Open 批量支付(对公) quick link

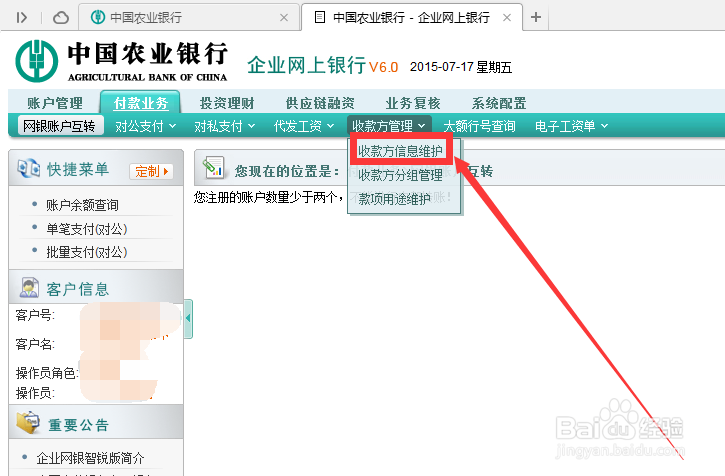coord(86,252)
